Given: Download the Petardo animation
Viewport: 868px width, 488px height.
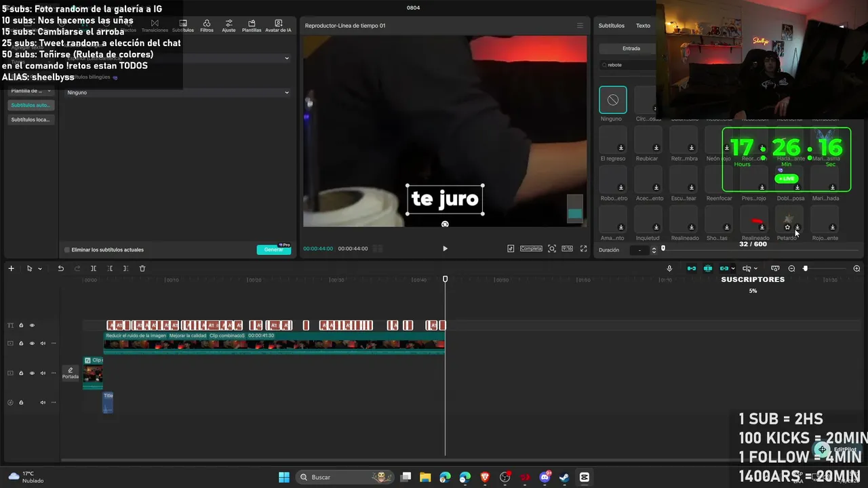Looking at the screenshot, I should (797, 227).
